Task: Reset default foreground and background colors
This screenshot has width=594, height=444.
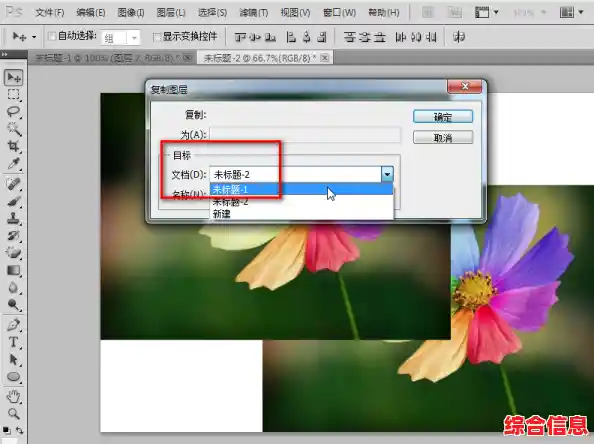Action: [6, 430]
